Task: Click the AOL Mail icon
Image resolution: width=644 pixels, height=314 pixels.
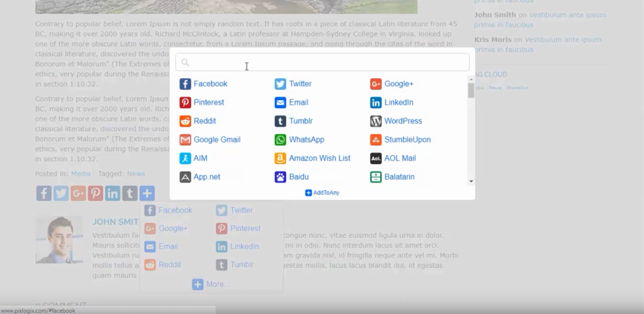Action: pos(376,158)
